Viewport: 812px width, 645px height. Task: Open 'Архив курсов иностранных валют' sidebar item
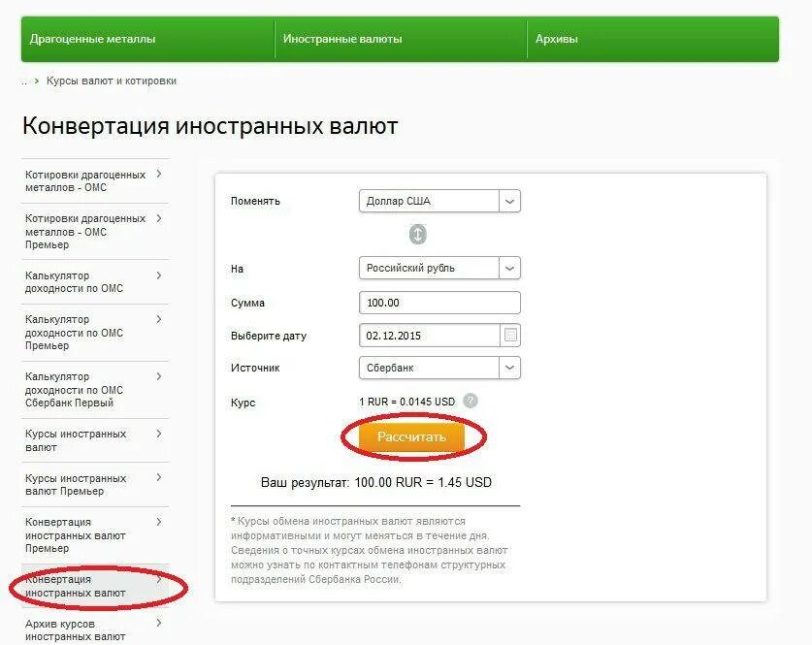point(95,629)
